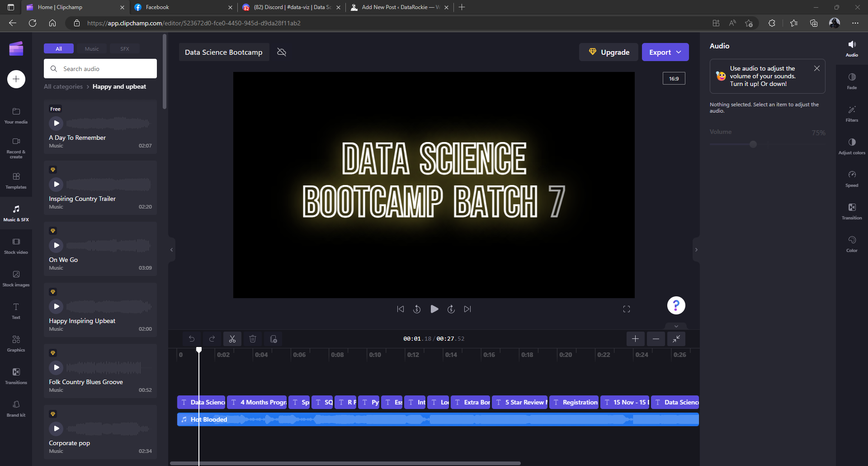The height and width of the screenshot is (466, 868).
Task: Open the Text panel in the sidebar
Action: coord(16,310)
